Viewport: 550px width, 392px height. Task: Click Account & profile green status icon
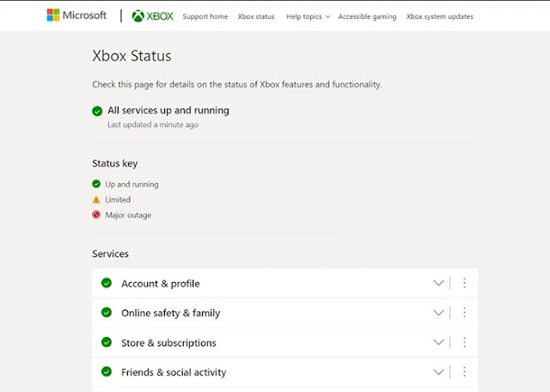coord(107,283)
